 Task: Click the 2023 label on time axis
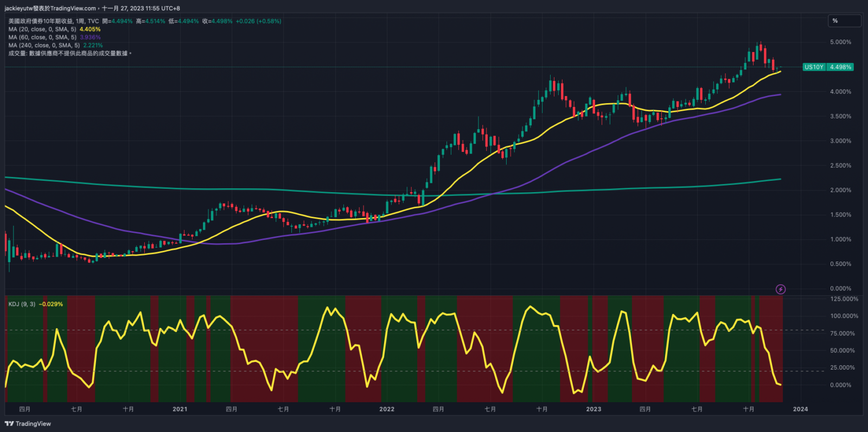point(593,409)
